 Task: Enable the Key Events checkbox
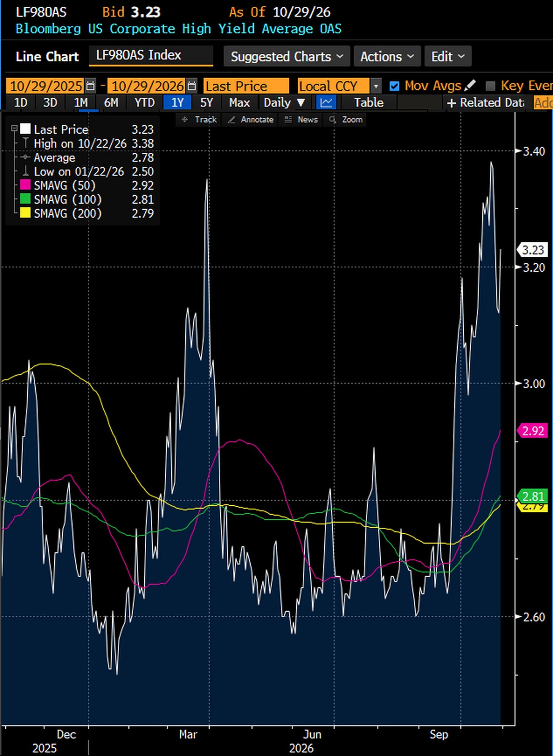pos(490,86)
